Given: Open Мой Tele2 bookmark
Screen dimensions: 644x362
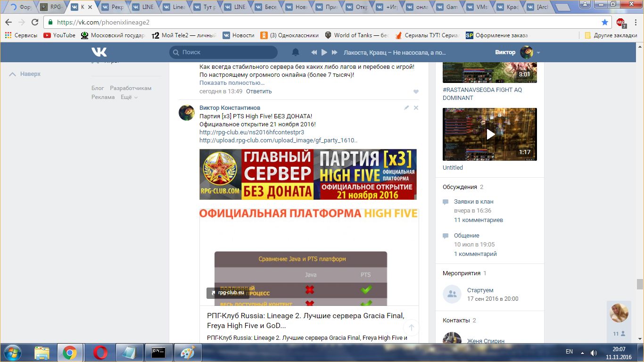Looking at the screenshot, I should pos(184,35).
